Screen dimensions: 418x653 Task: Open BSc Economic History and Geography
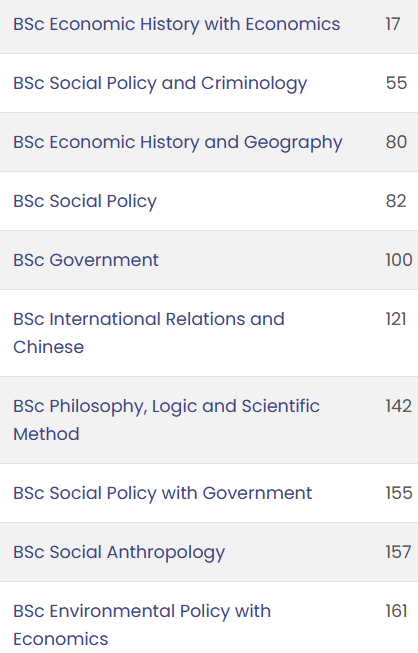coord(178,142)
